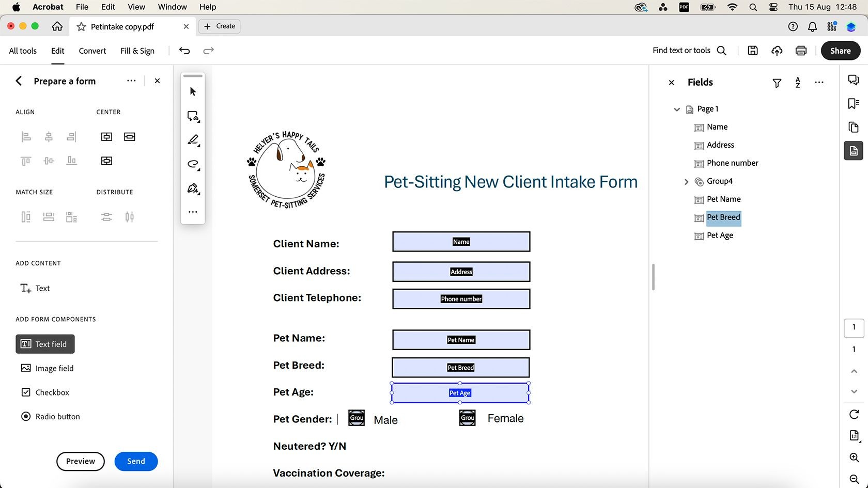Go to Acrobat home
Screen dimensions: 868x488
click(x=57, y=26)
